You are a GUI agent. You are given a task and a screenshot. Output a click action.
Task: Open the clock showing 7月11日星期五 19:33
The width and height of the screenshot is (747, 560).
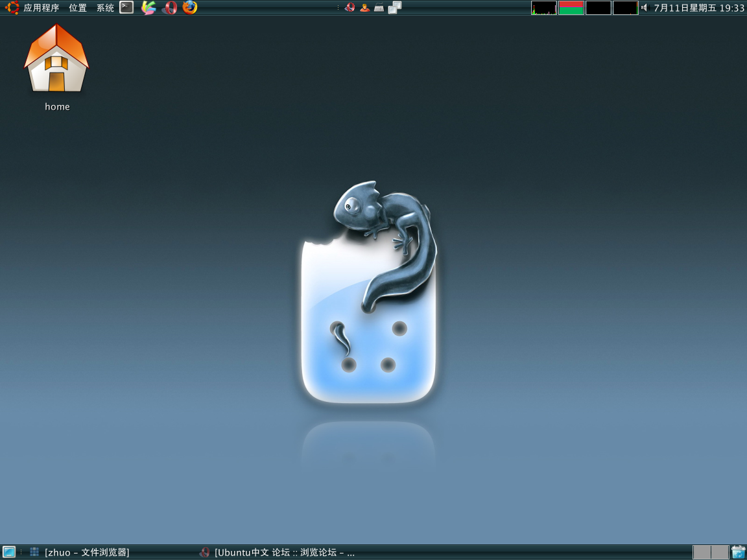[x=699, y=8]
